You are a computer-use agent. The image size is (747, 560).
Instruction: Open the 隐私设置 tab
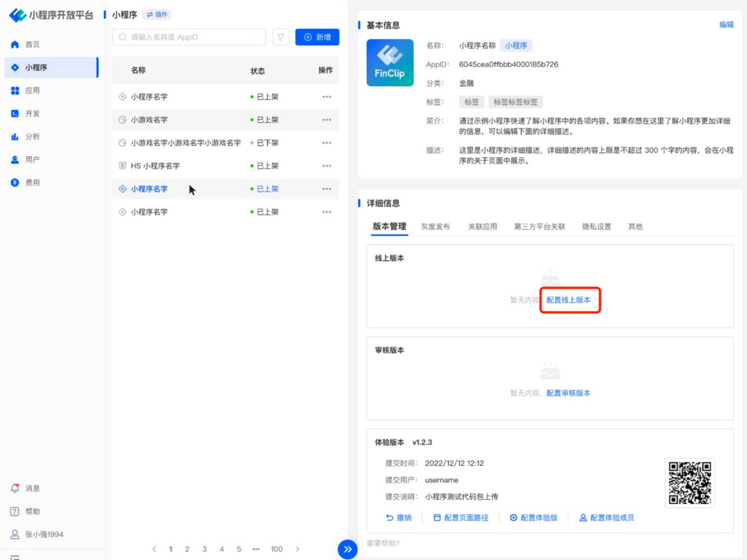596,227
